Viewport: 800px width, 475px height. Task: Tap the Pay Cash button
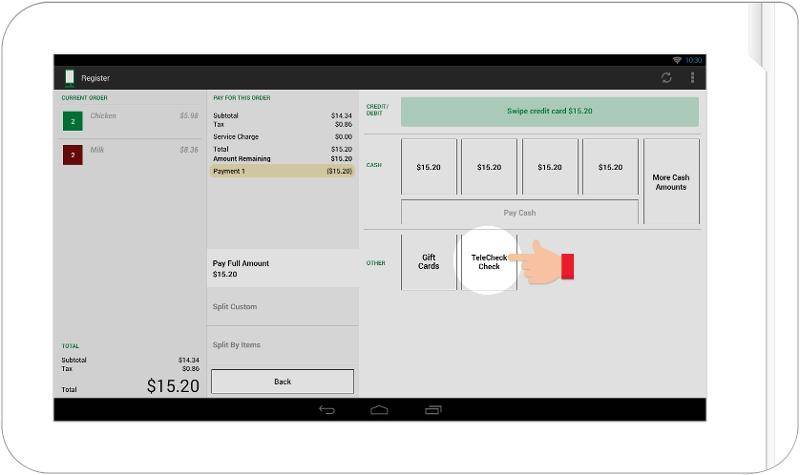point(519,212)
